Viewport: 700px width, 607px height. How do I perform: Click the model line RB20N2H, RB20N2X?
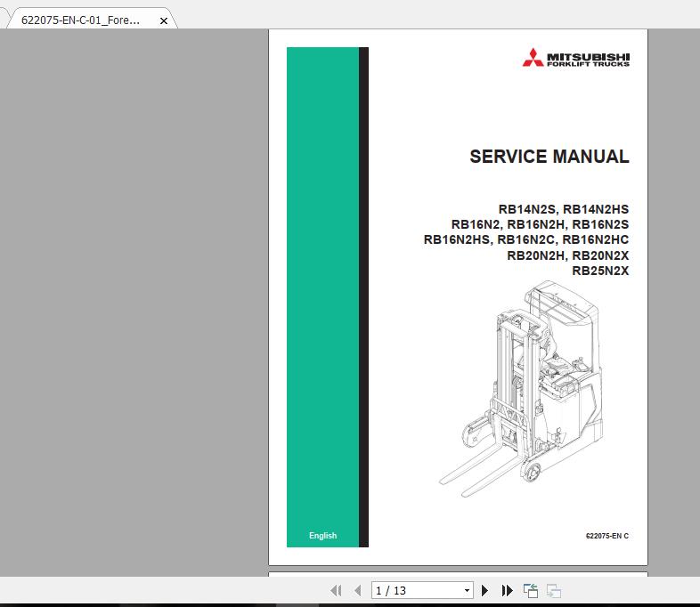click(x=568, y=255)
